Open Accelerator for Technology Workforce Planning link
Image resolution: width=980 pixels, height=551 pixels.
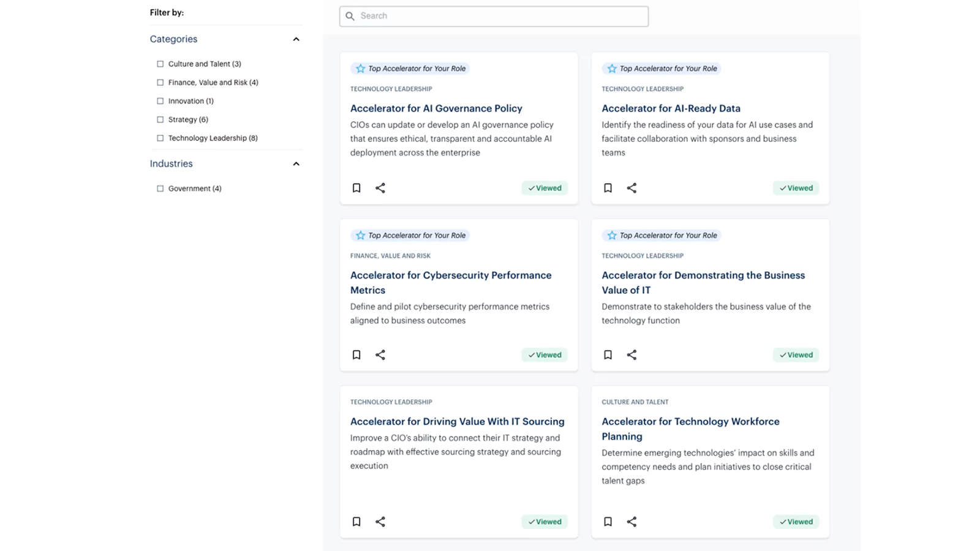tap(690, 429)
